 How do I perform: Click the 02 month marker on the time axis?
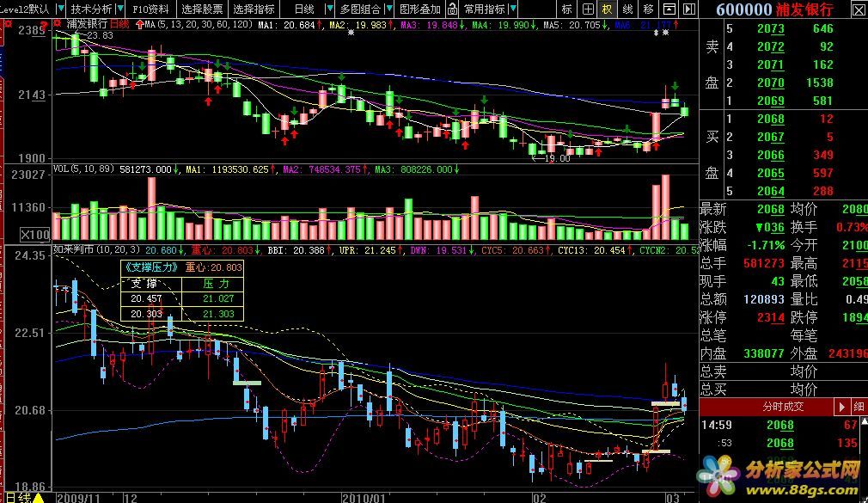pos(539,498)
